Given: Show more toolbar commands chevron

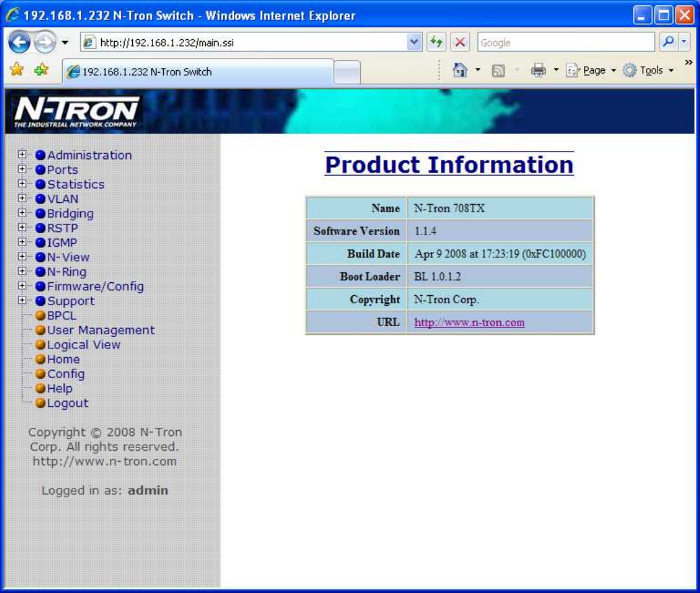Looking at the screenshot, I should point(688,63).
